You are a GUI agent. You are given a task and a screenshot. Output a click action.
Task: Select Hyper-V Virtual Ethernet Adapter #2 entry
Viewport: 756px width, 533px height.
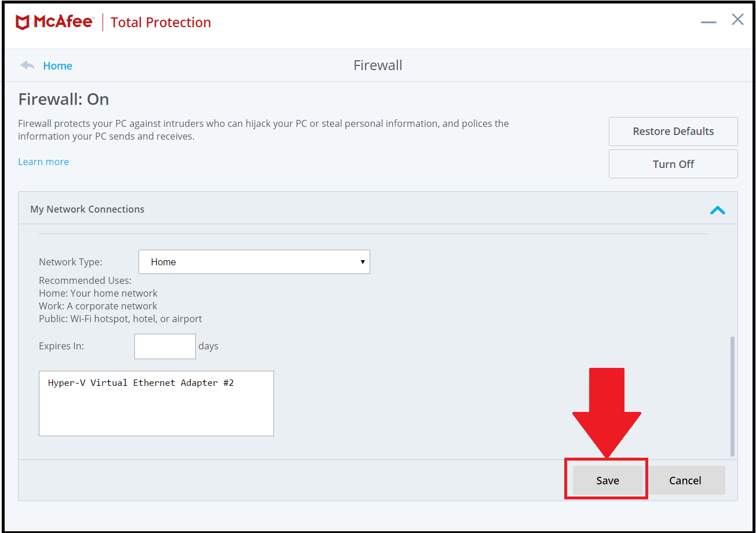pos(141,383)
